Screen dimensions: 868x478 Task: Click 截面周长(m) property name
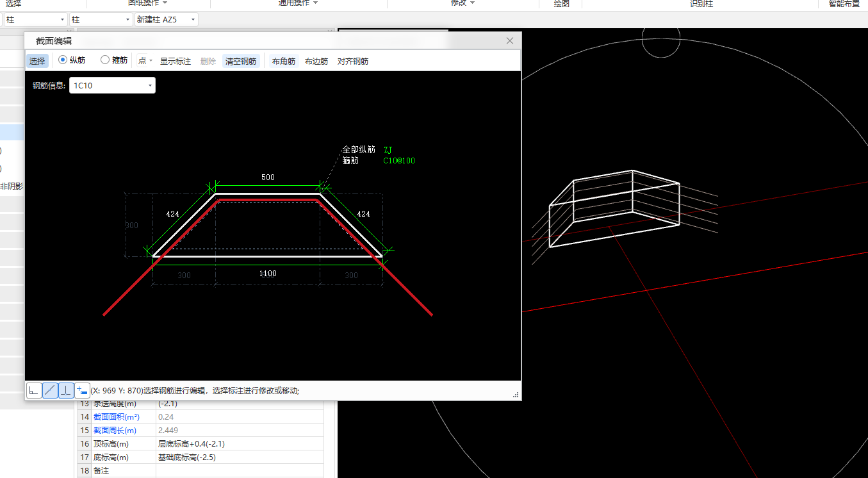coord(115,431)
